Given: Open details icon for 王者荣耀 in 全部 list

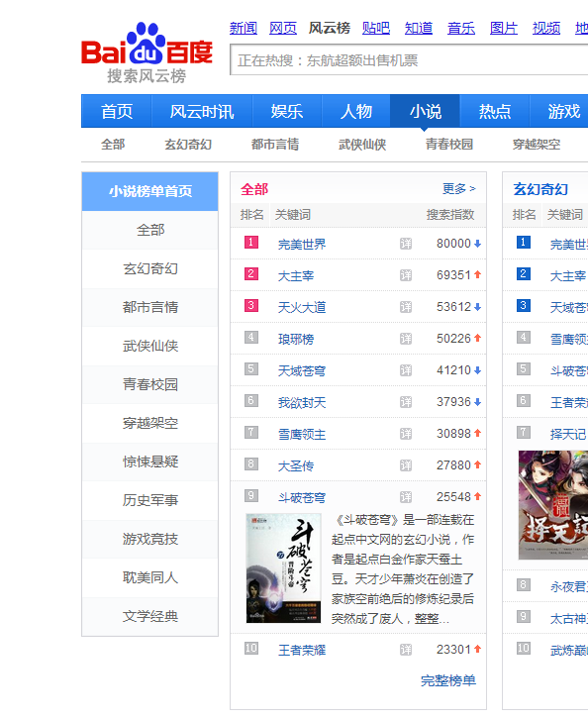Looking at the screenshot, I should pos(406,650).
